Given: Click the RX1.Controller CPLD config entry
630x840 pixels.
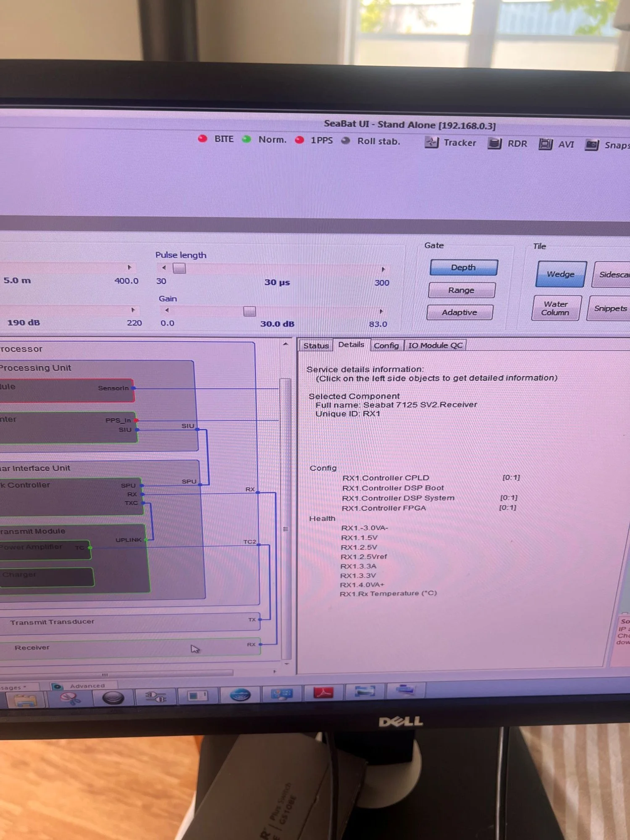Looking at the screenshot, I should pos(386,478).
